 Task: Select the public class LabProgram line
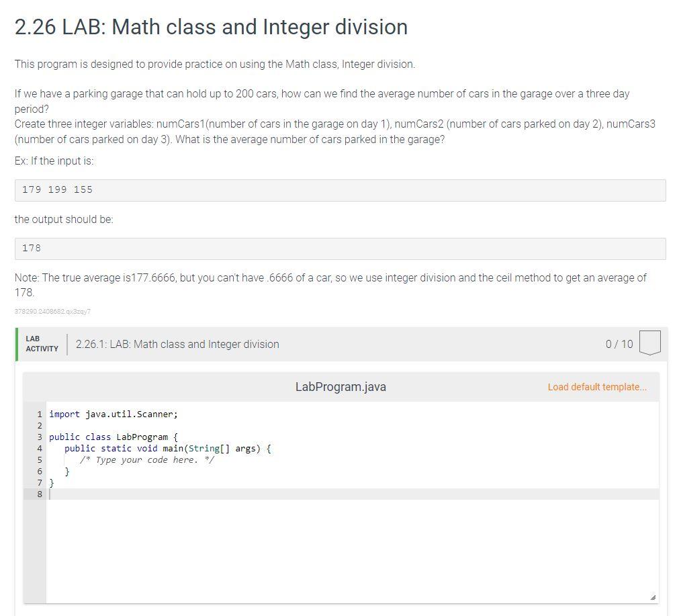111,437
